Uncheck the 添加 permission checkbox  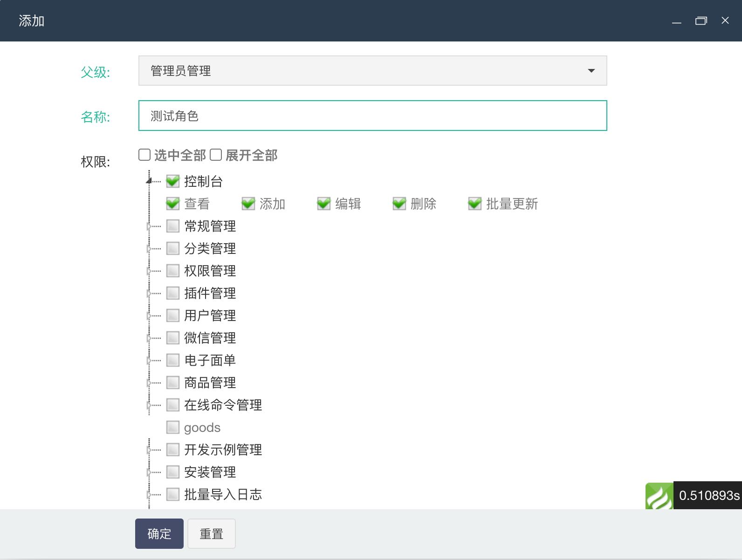coord(248,204)
